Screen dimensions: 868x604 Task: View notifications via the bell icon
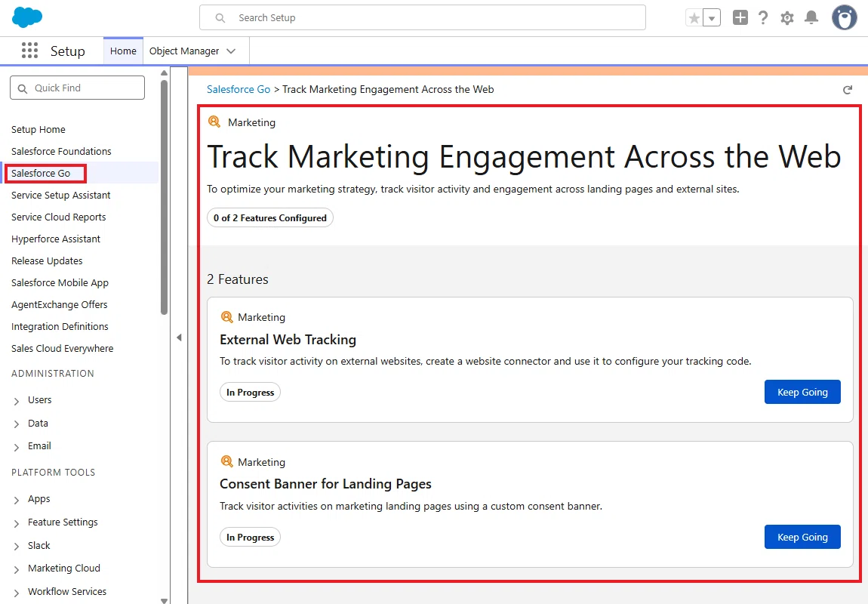click(x=811, y=17)
